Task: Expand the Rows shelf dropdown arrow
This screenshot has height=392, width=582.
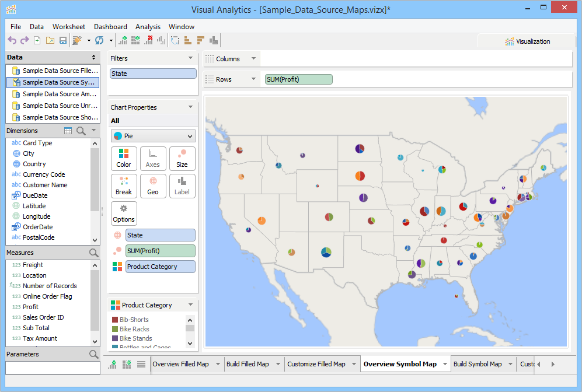Action: pos(253,79)
